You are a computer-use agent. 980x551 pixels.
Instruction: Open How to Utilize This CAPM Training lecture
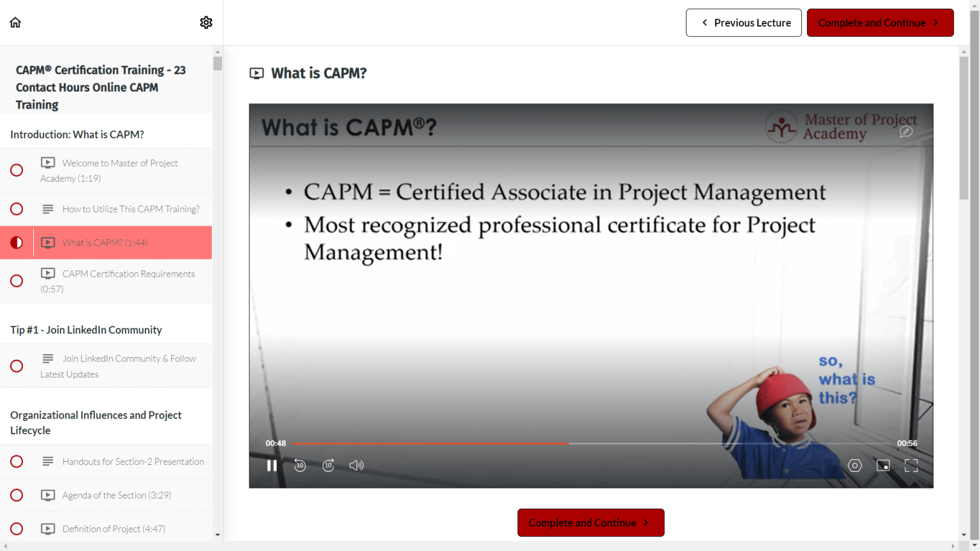[x=130, y=209]
